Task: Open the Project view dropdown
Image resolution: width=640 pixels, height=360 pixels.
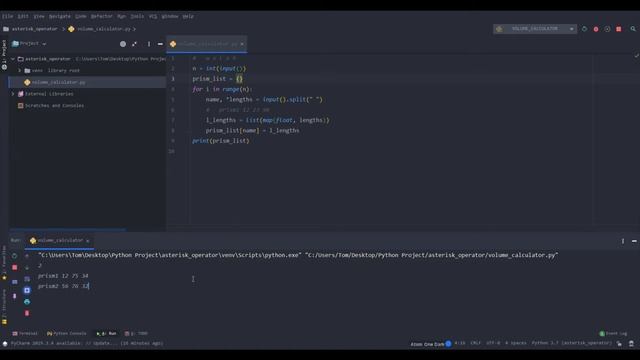Action: click(x=29, y=43)
